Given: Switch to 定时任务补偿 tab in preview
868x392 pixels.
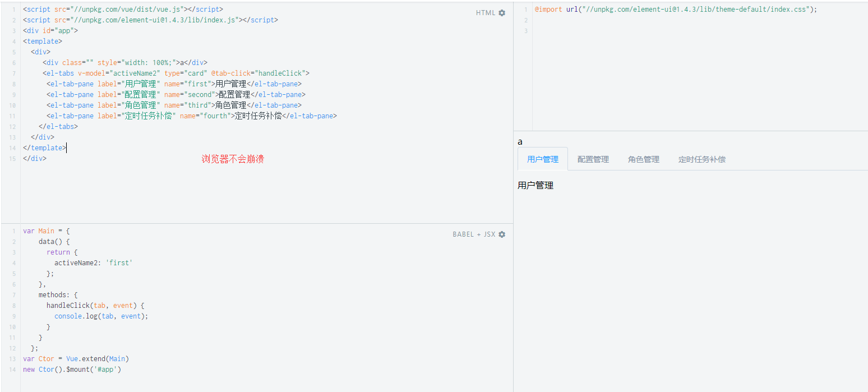Looking at the screenshot, I should pos(702,159).
